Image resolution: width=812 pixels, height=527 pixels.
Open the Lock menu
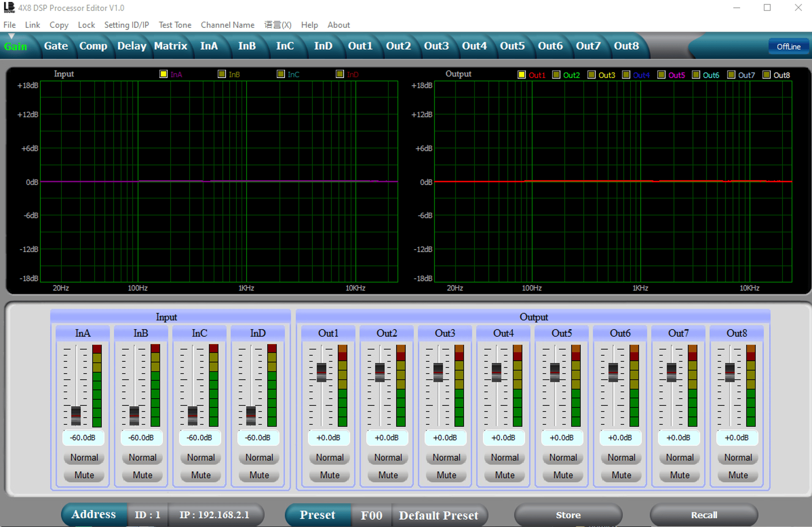pos(86,25)
